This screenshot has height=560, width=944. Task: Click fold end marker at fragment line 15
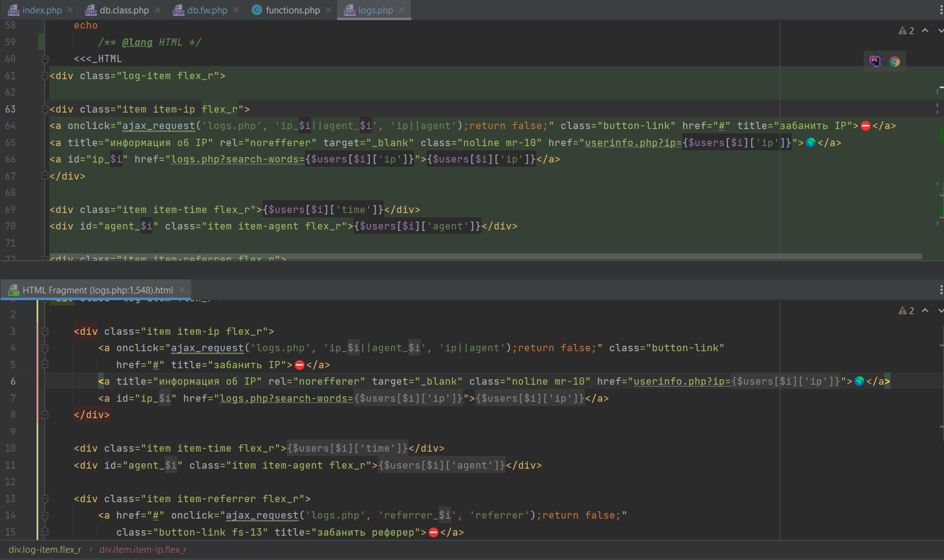44,533
